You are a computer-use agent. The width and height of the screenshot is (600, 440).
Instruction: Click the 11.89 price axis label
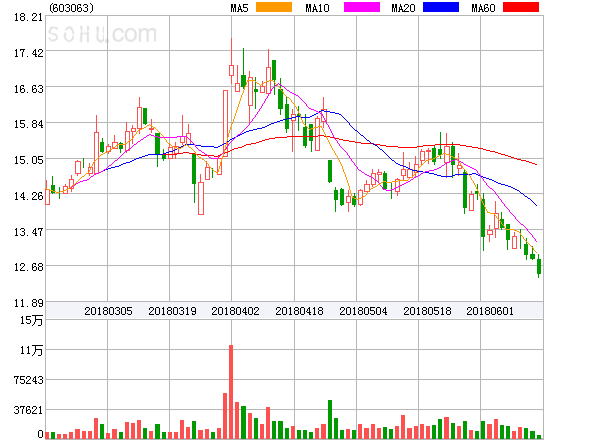[29, 303]
